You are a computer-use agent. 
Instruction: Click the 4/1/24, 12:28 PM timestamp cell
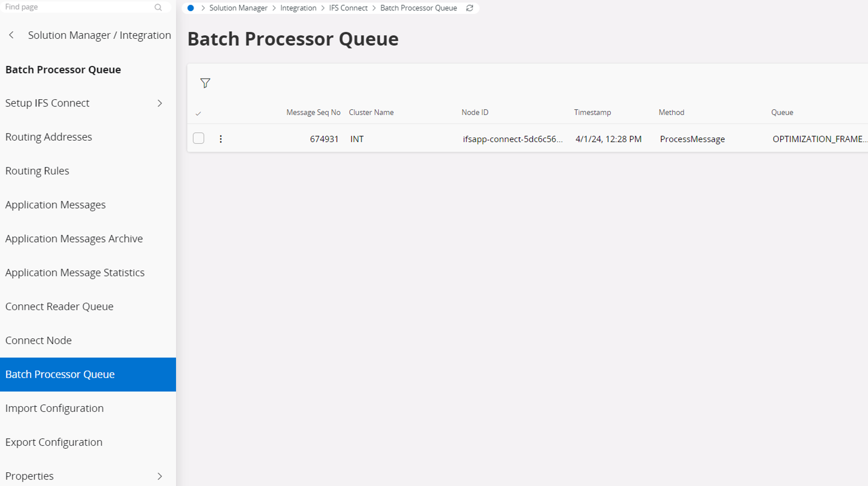609,139
